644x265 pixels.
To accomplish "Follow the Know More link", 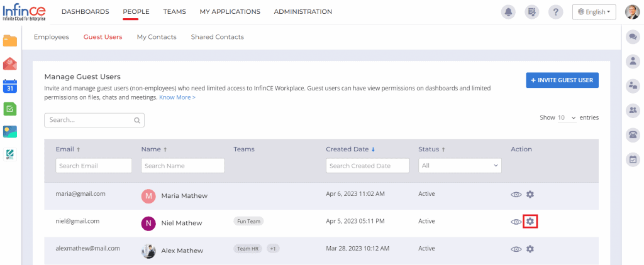I will tap(177, 97).
